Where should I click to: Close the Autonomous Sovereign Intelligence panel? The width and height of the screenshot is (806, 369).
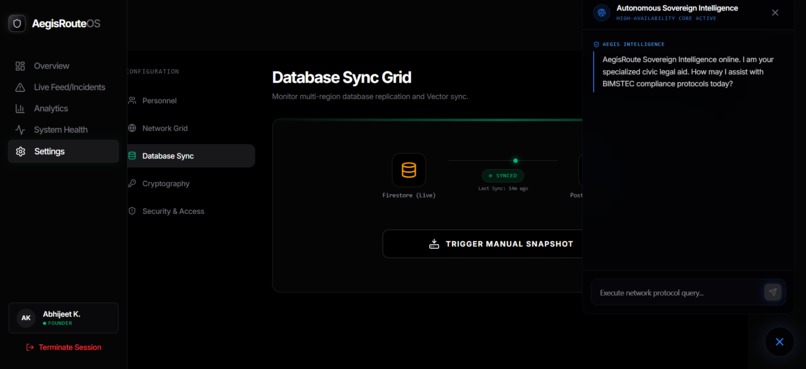click(775, 13)
